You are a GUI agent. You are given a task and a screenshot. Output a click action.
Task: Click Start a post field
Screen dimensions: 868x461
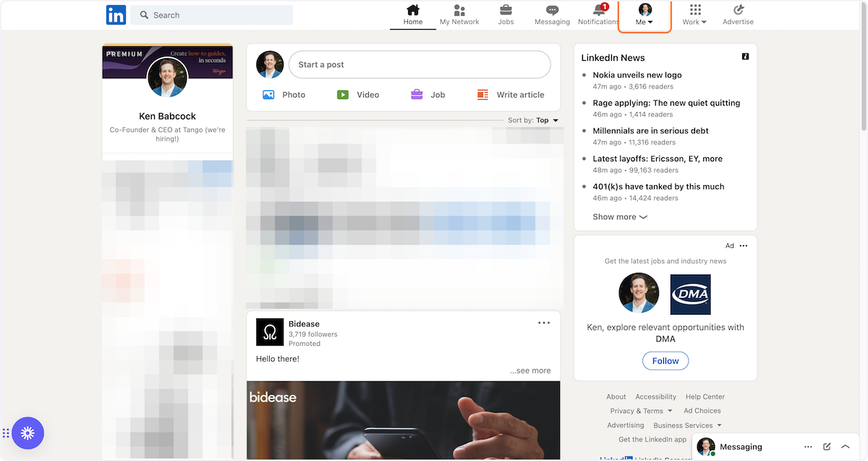[420, 64]
